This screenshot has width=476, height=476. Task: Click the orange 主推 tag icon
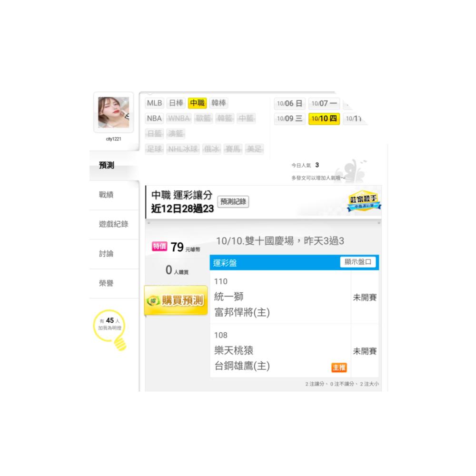(339, 367)
